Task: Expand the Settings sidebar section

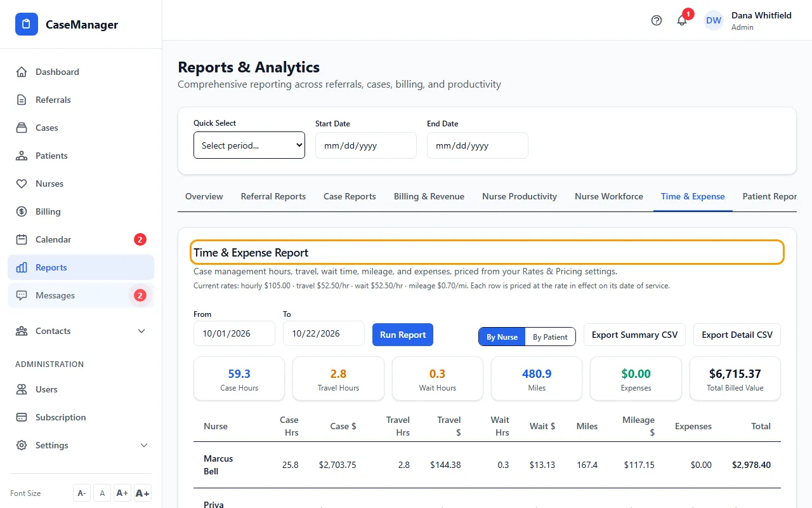Action: pos(81,445)
